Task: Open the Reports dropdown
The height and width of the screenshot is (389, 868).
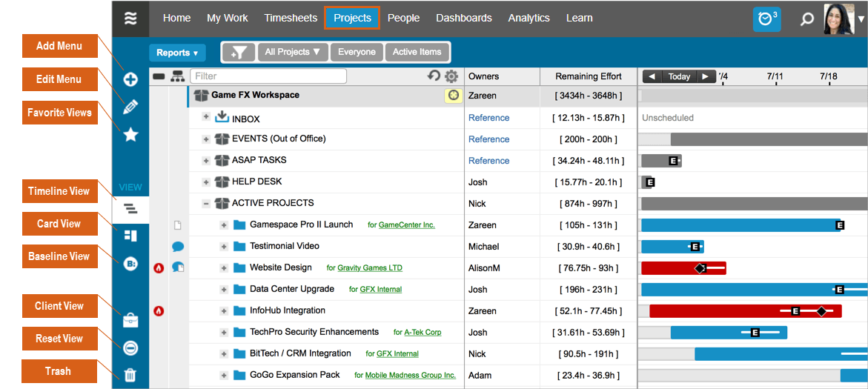Action: tap(177, 53)
